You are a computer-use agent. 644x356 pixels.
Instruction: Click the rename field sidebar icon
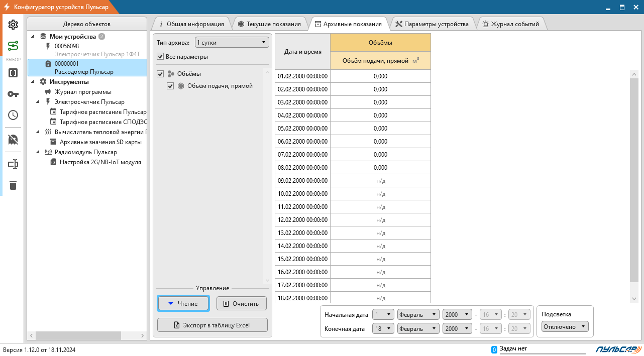tap(13, 164)
